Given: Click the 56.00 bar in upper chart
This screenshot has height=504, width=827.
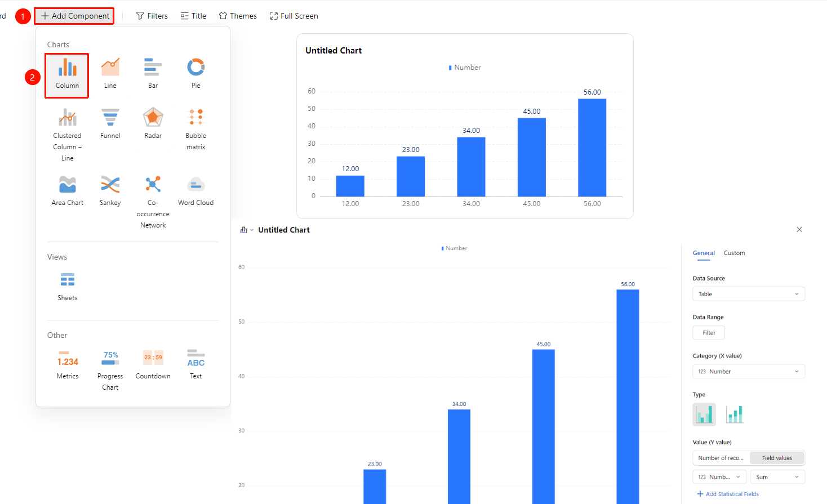Looking at the screenshot, I should [x=592, y=148].
